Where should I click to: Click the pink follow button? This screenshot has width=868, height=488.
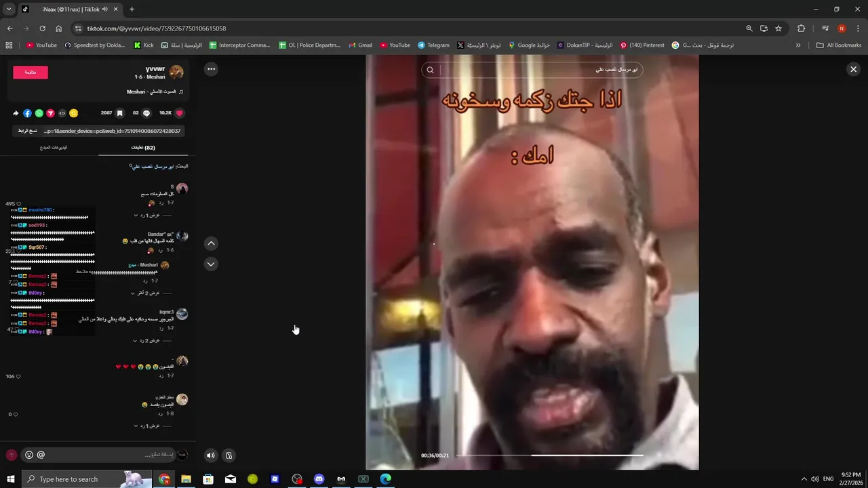[x=31, y=73]
